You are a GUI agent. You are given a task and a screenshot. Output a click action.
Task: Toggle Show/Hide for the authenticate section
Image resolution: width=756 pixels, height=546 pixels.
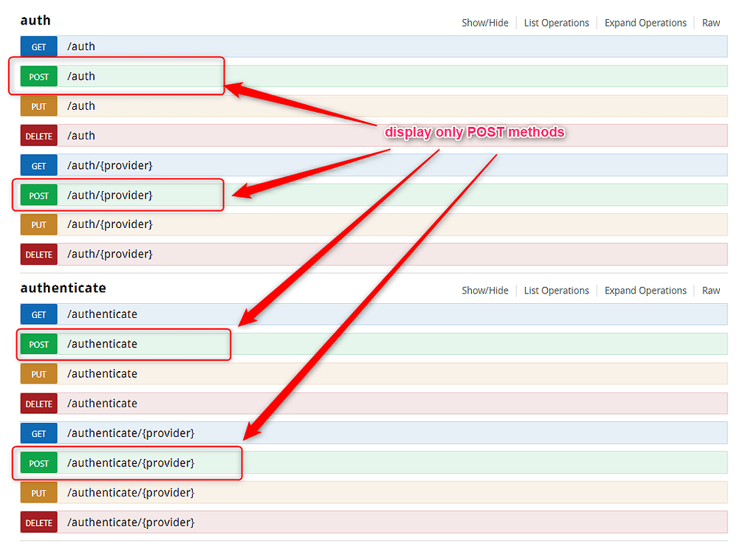(485, 290)
